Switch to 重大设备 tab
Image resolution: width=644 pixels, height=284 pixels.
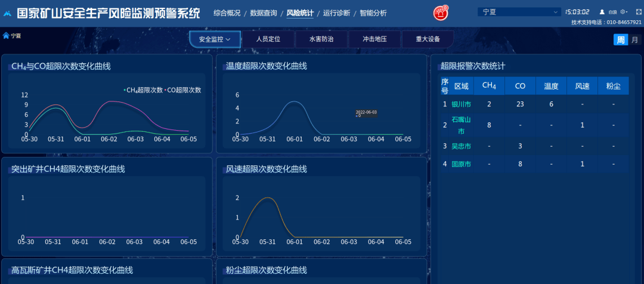(428, 39)
